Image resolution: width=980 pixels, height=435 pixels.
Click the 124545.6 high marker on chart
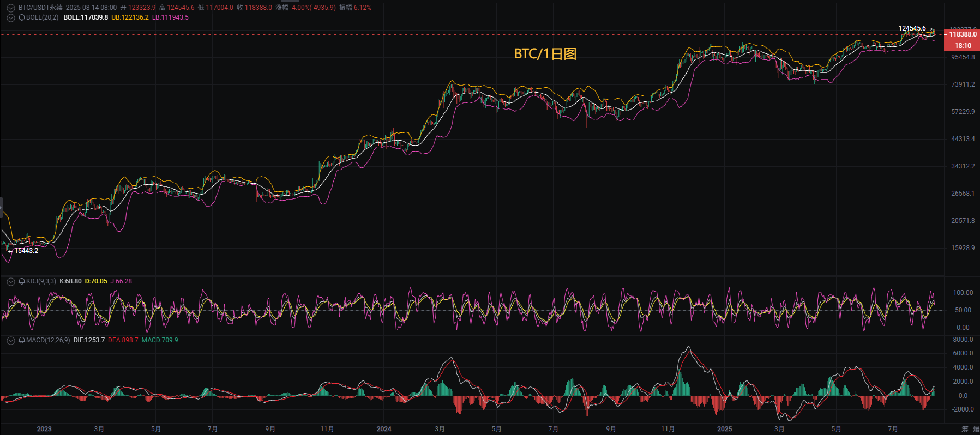pyautogui.click(x=912, y=28)
